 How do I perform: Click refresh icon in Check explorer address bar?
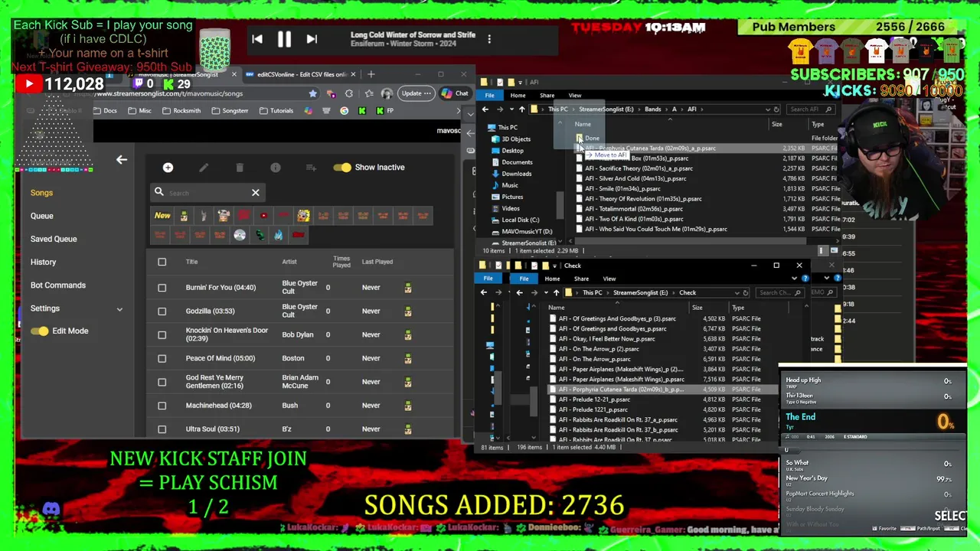coord(746,292)
